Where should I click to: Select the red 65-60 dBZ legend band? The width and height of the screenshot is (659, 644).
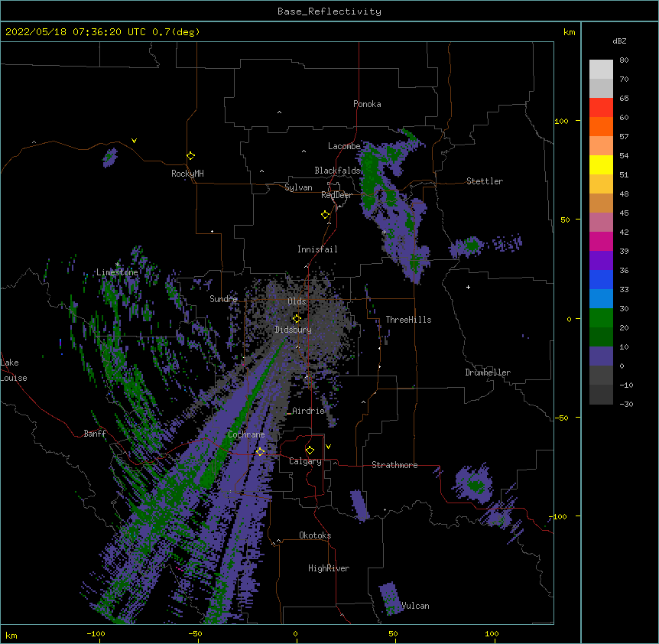point(601,108)
